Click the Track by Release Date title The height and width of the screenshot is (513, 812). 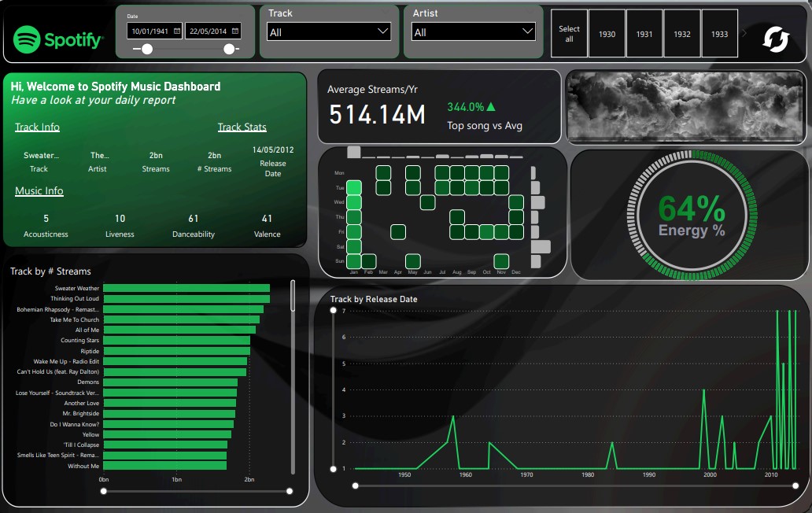pyautogui.click(x=374, y=299)
